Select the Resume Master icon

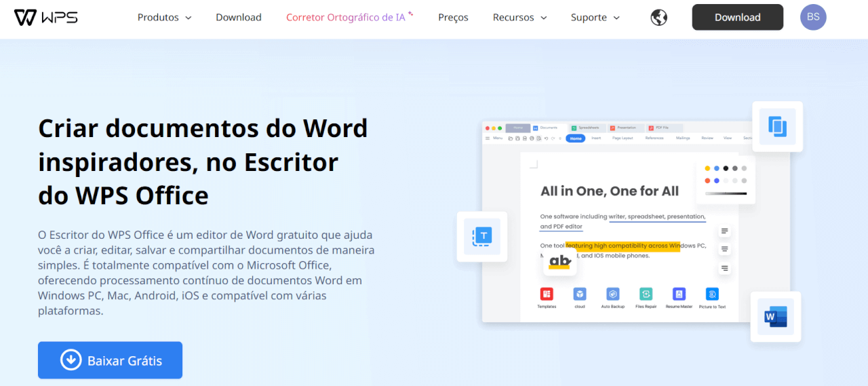tap(679, 294)
